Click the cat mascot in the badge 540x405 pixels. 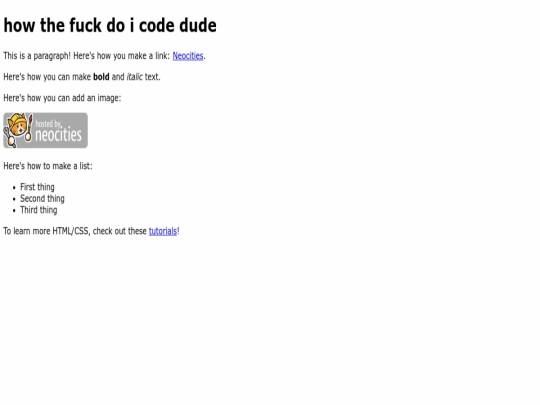pos(18,130)
